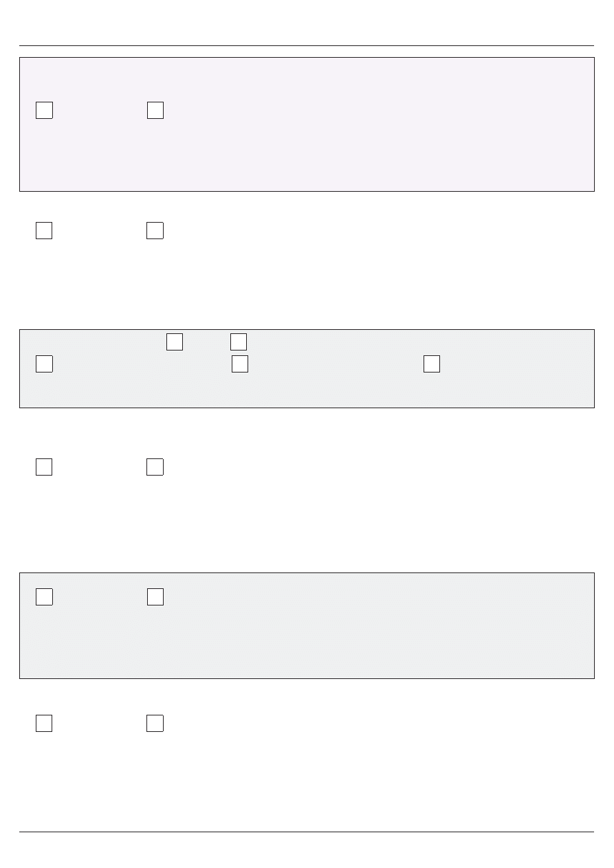Viewport: 614px width, 868px height.
Task: Tick right checkbox in the lower gray panel
Action: (155, 597)
